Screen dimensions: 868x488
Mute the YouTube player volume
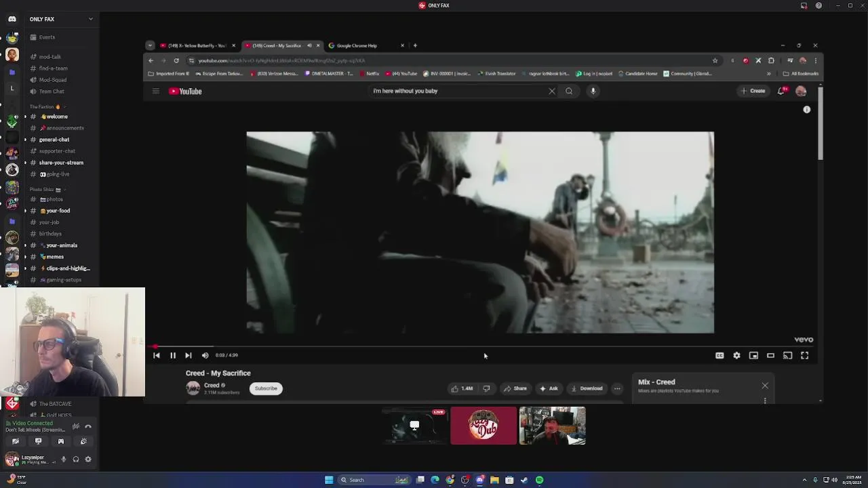[x=205, y=355]
